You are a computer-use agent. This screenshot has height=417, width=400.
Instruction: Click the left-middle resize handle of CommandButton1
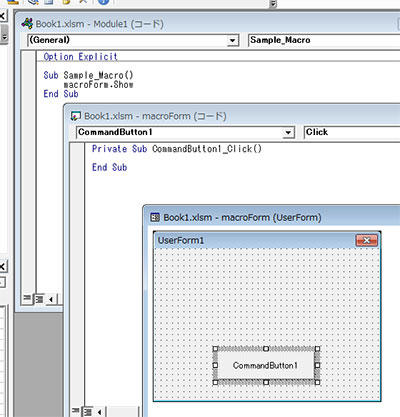(x=215, y=365)
